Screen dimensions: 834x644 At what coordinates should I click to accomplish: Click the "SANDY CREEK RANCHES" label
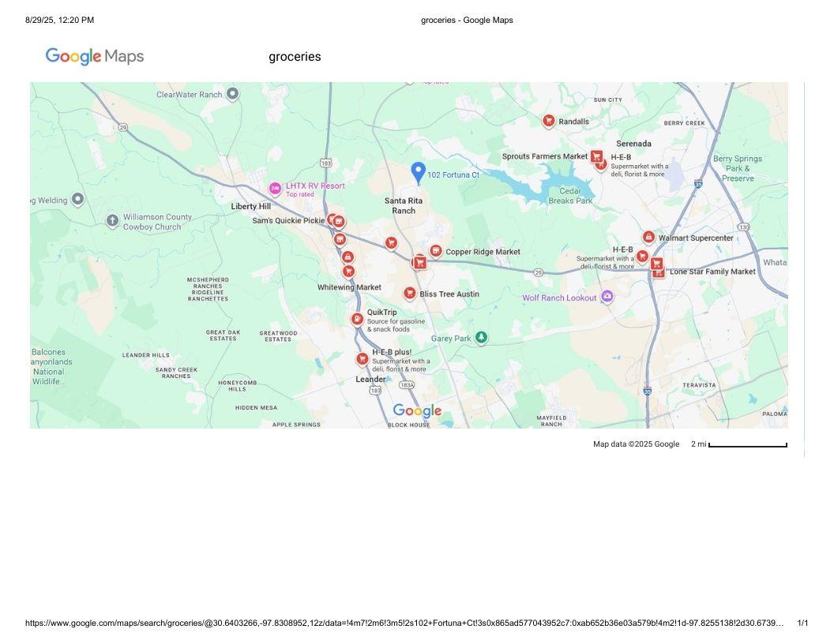pos(177,373)
